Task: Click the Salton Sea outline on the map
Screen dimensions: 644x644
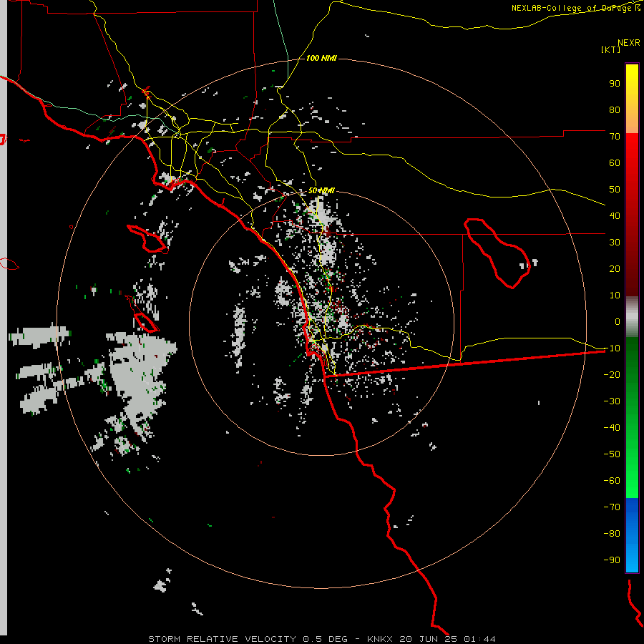Action: 497,253
